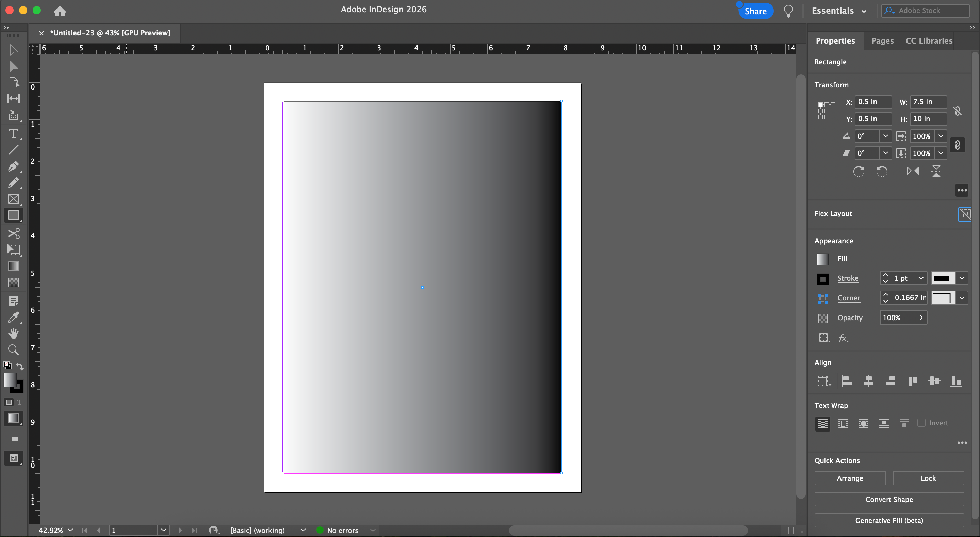Toggle the Flex Layout button
This screenshot has height=537, width=980.
pyautogui.click(x=964, y=214)
